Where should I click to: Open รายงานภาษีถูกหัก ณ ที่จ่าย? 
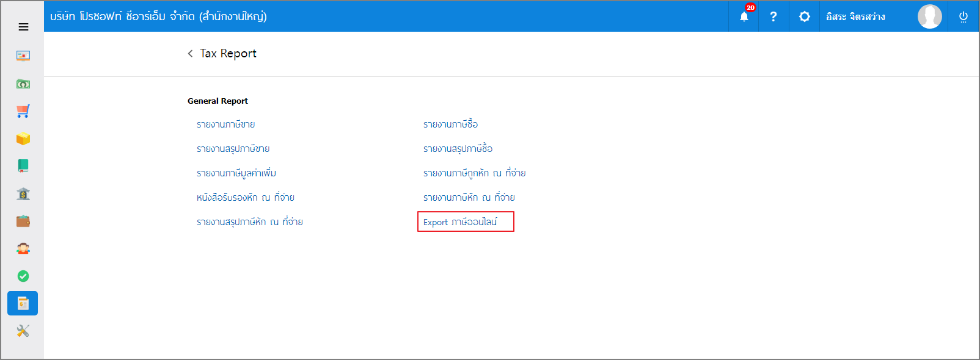click(x=475, y=173)
